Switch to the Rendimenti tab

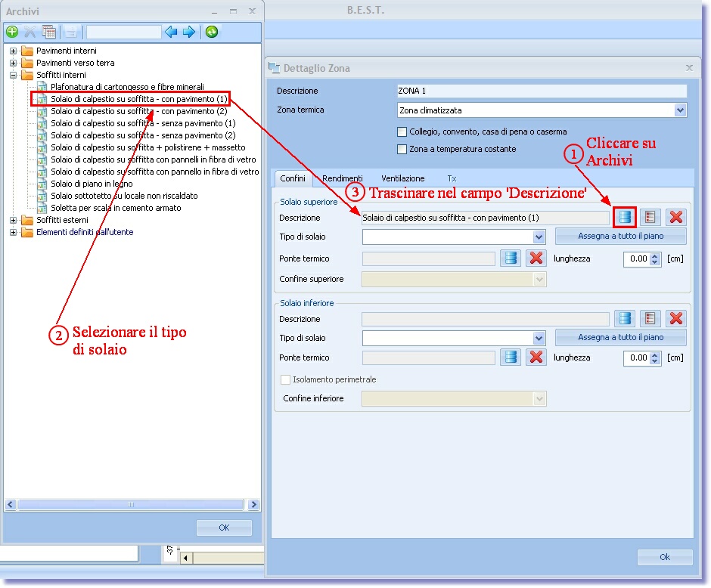pyautogui.click(x=342, y=178)
